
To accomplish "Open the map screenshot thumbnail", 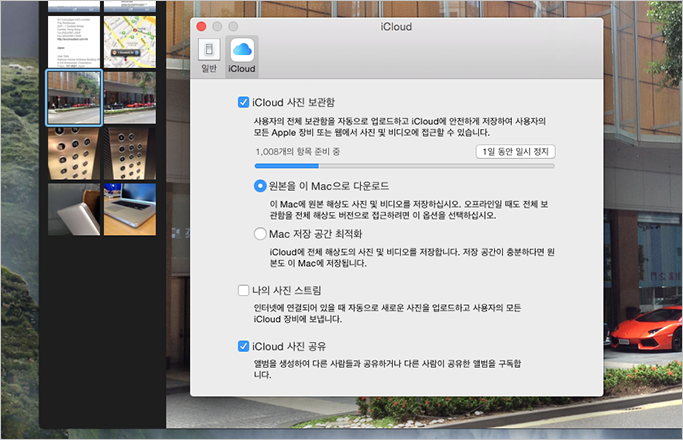I will click(130, 42).
